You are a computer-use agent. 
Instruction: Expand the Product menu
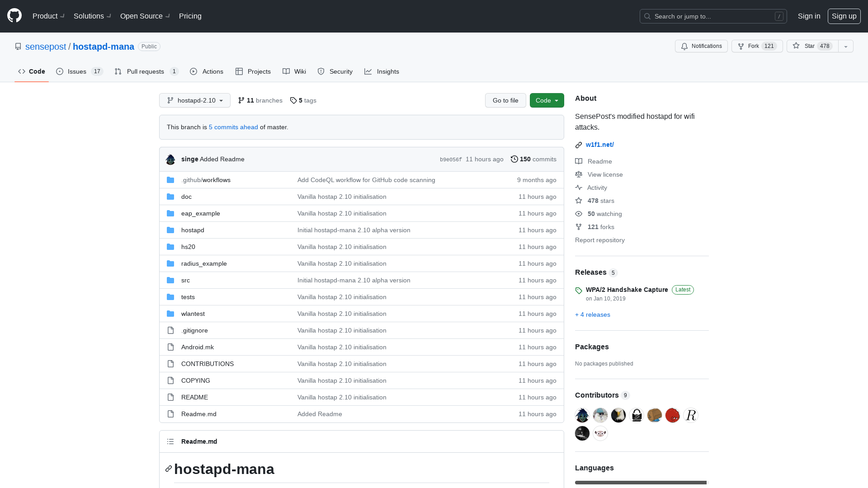click(49, 16)
